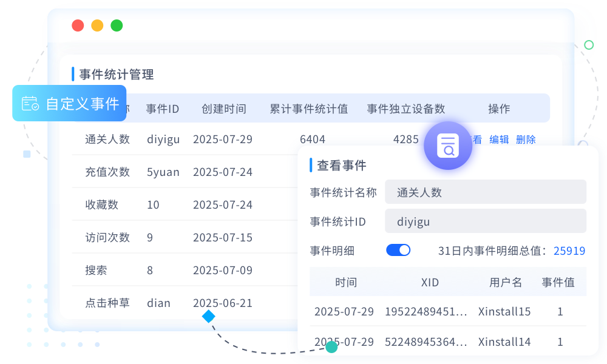This screenshot has width=607, height=364.
Task: Click the yellow minimize dot
Action: (x=97, y=25)
